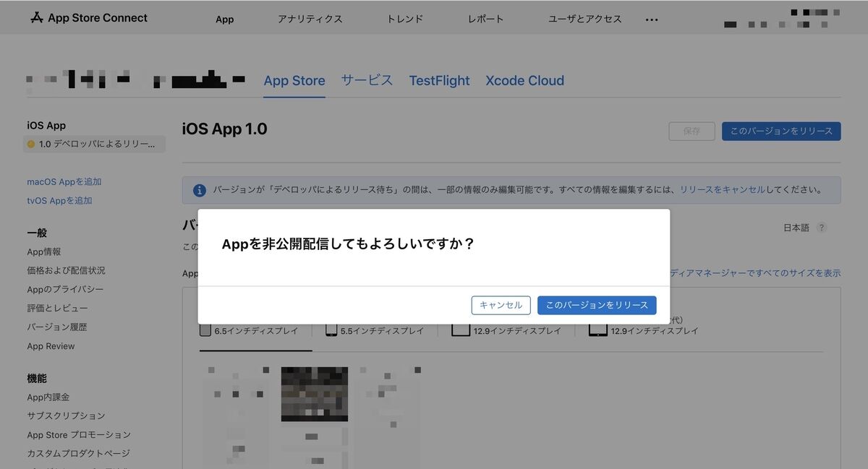Click the iOS App 1.0 heading
868x469 pixels.
[x=224, y=129]
